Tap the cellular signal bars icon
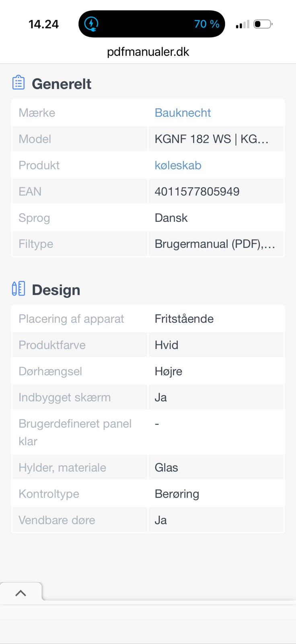 tap(243, 25)
